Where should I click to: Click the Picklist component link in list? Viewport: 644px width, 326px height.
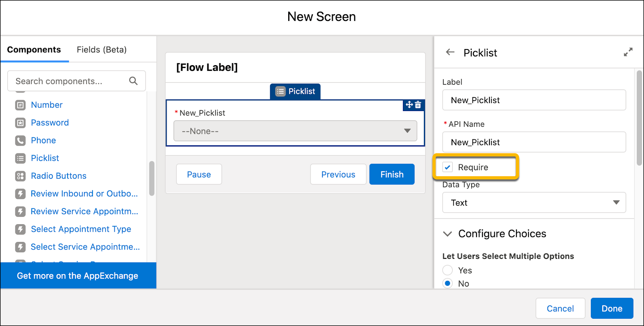tap(45, 158)
